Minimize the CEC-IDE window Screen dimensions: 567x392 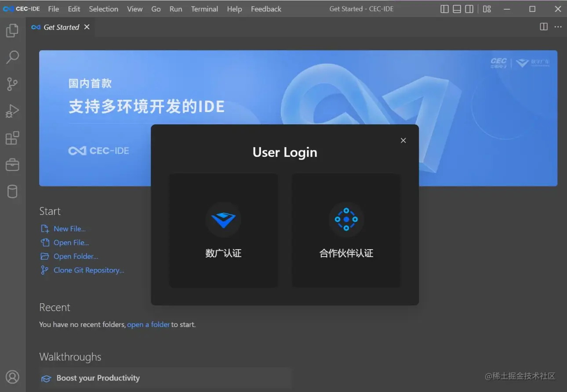pos(507,9)
